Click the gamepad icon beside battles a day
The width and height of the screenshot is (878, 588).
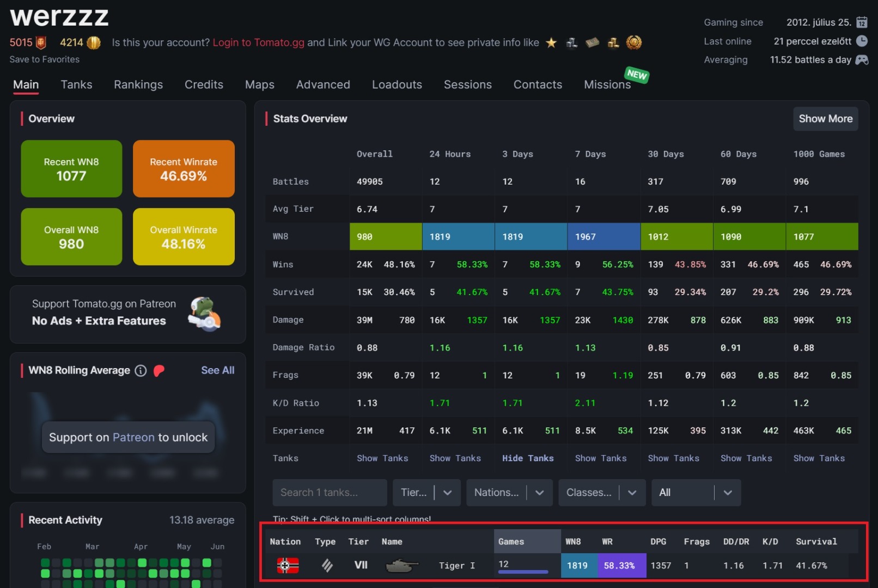coord(862,59)
